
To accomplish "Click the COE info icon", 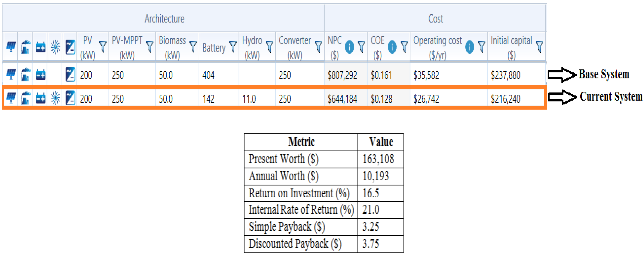I will coord(392,47).
